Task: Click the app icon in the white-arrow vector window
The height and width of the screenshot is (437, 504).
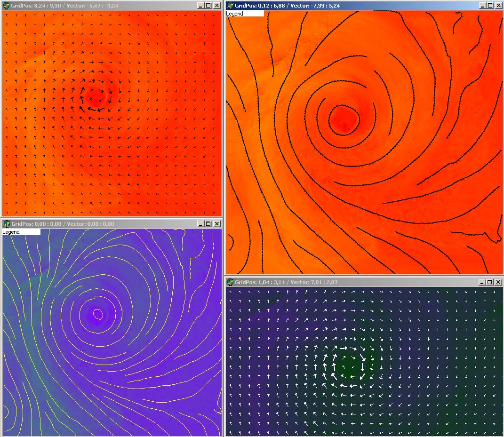Action: [x=231, y=282]
